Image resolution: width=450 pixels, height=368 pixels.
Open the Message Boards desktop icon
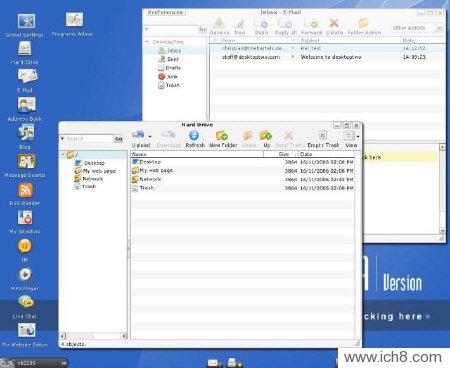[25, 166]
